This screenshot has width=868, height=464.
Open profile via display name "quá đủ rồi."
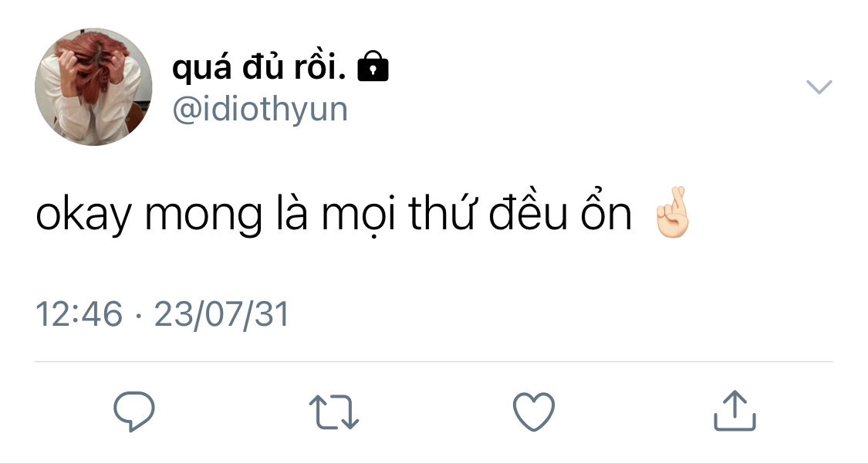click(259, 67)
